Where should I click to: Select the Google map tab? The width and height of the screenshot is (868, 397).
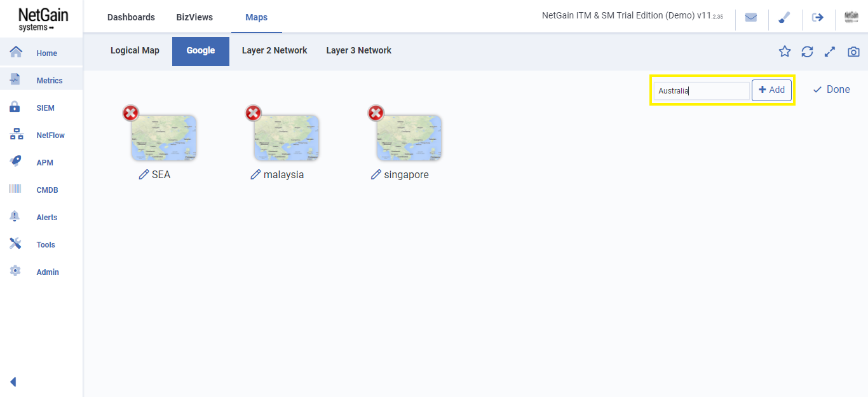pyautogui.click(x=201, y=51)
